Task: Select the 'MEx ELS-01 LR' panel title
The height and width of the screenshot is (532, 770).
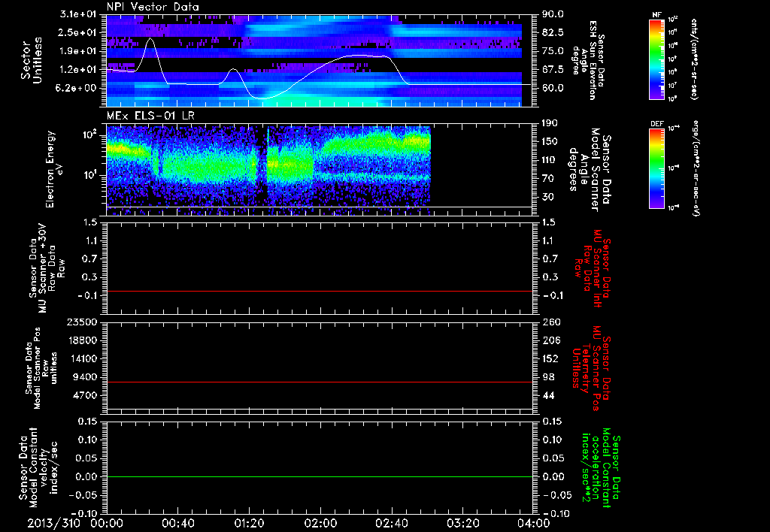Action: coord(150,116)
